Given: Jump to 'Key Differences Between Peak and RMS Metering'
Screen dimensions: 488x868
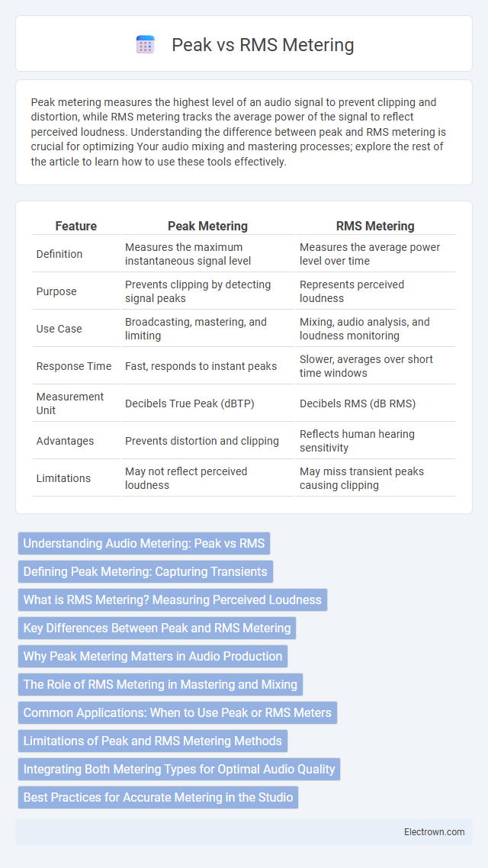Looking at the screenshot, I should point(157,628).
